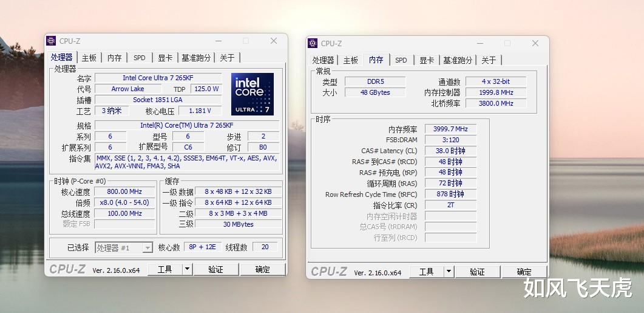Viewport: 644px width, 313px height.
Task: Click the name field Intel Core Ultra 7 265KF
Action: pyautogui.click(x=158, y=78)
